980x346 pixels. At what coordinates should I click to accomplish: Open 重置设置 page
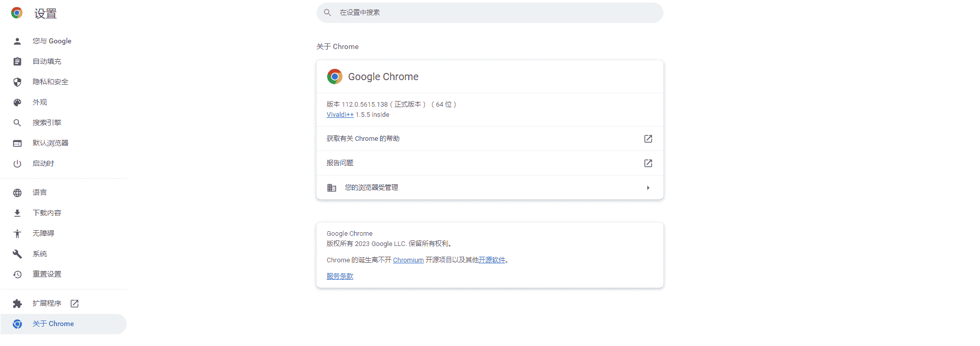coord(63,275)
